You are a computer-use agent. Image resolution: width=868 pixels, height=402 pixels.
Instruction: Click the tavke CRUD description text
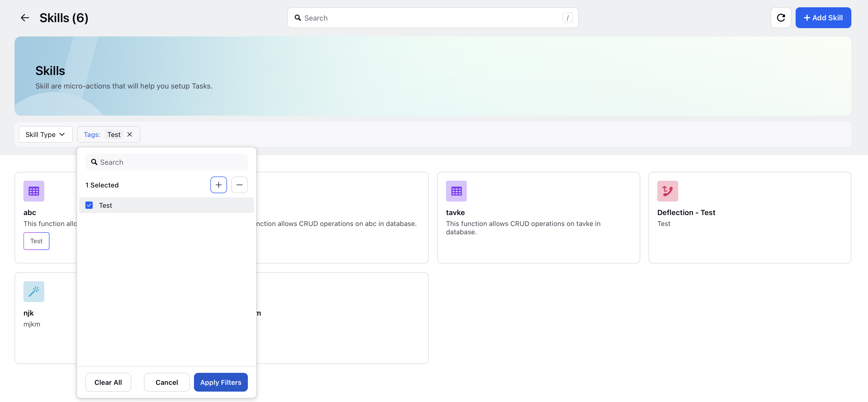tap(523, 228)
